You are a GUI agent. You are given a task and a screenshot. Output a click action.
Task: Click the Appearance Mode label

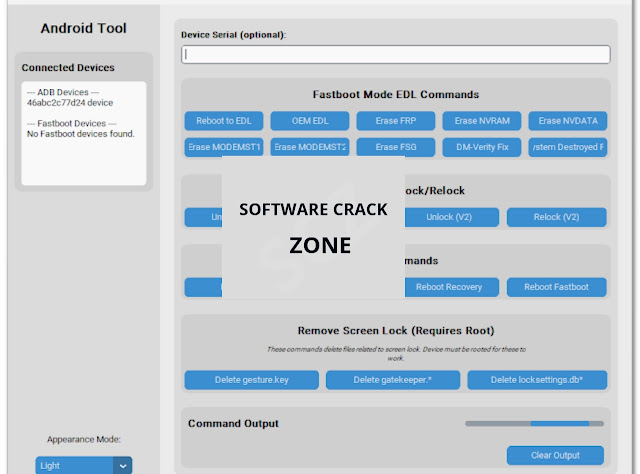[83, 439]
